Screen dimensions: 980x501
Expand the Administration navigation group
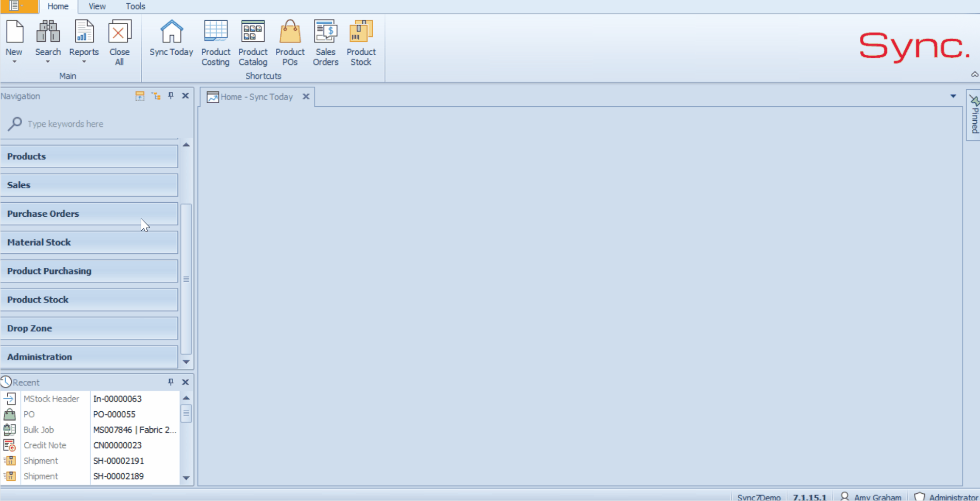[89, 357]
